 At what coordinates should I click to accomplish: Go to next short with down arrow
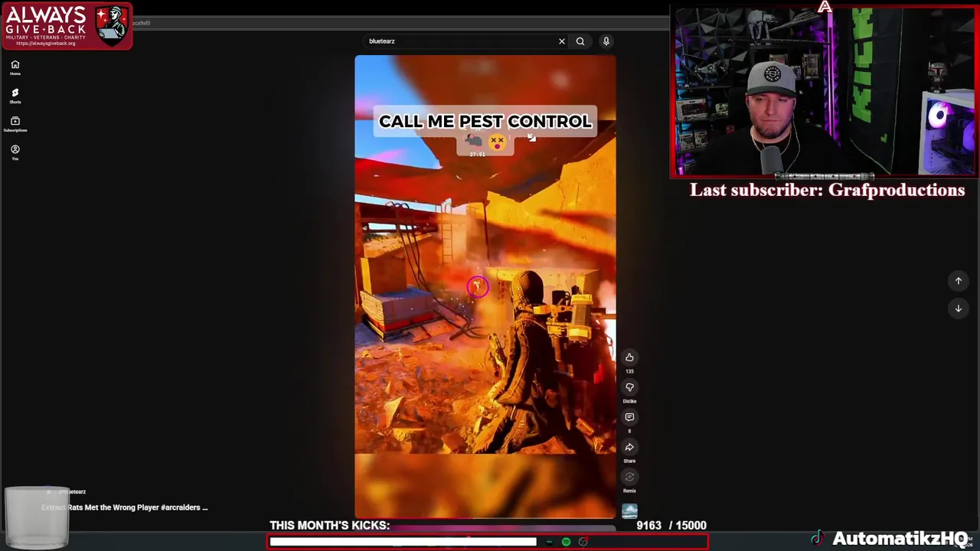(958, 308)
